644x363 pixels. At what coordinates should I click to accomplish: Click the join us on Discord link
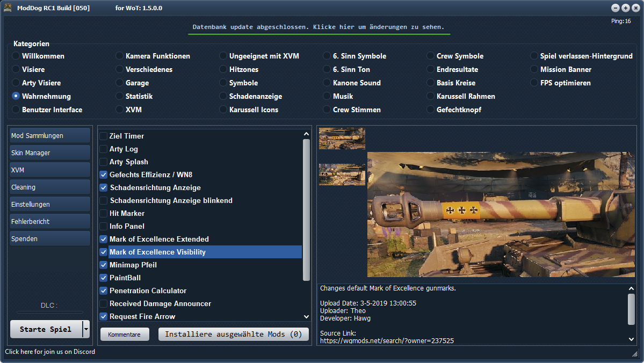50,352
